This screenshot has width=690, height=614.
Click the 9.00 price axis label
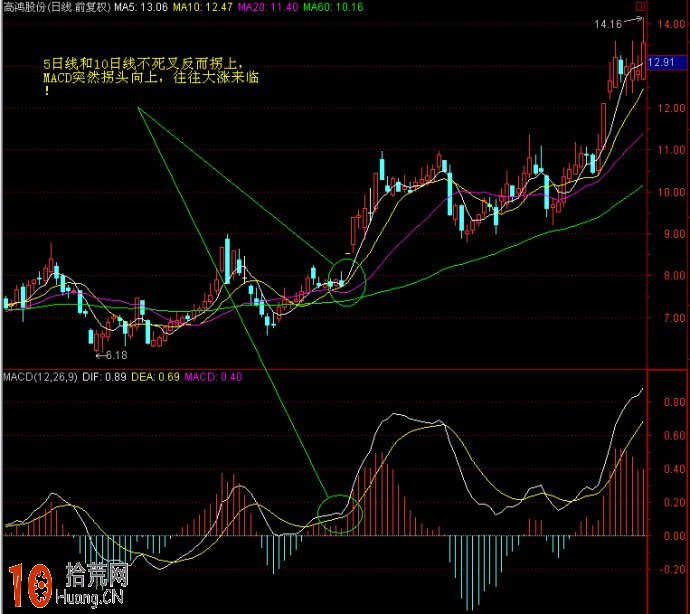pyautogui.click(x=674, y=234)
